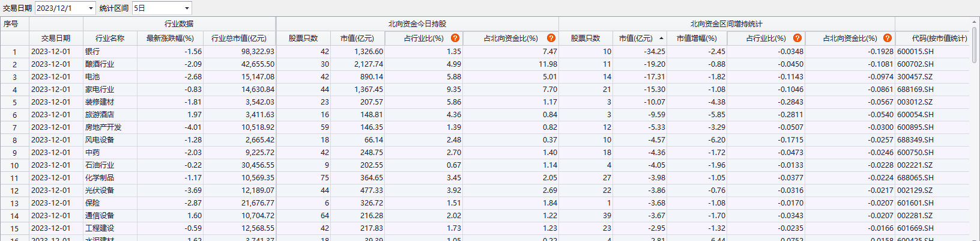980x241 pixels.
Task: Click the 行业名称 column header
Action: click(110, 38)
